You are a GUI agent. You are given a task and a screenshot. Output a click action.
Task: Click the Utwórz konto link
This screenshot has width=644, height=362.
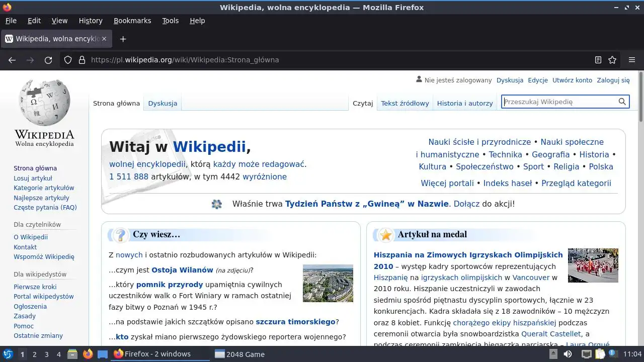coord(572,80)
